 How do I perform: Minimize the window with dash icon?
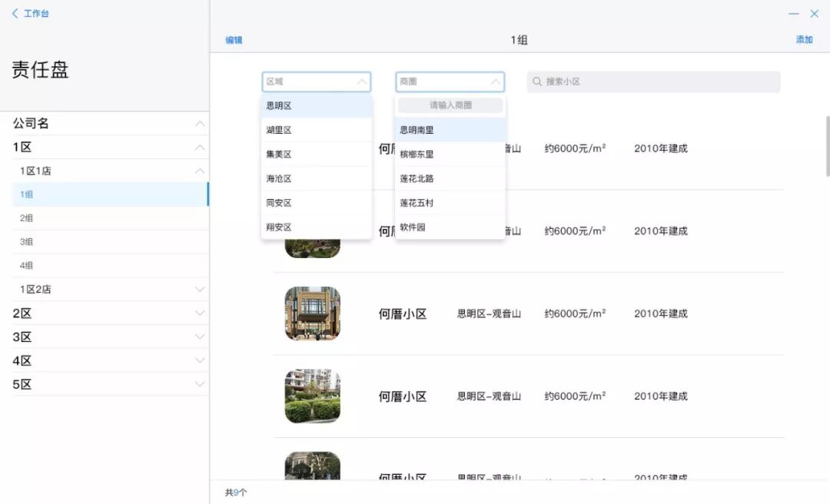tap(793, 14)
